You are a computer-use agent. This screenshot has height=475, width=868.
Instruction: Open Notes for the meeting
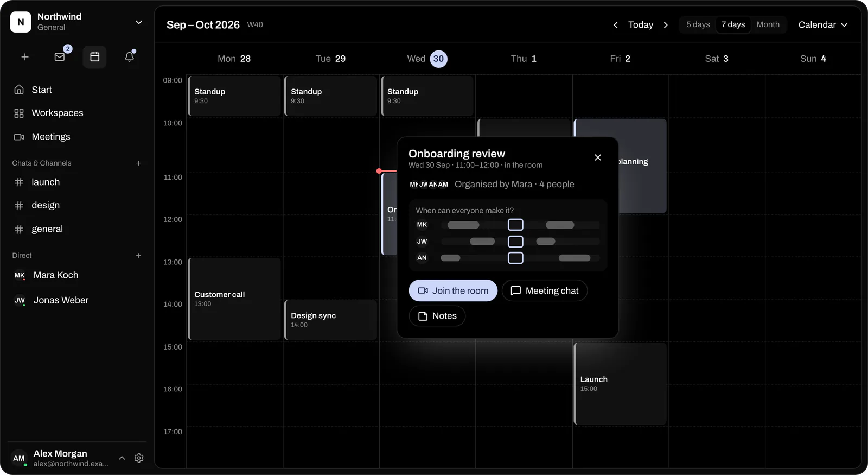pos(437,316)
